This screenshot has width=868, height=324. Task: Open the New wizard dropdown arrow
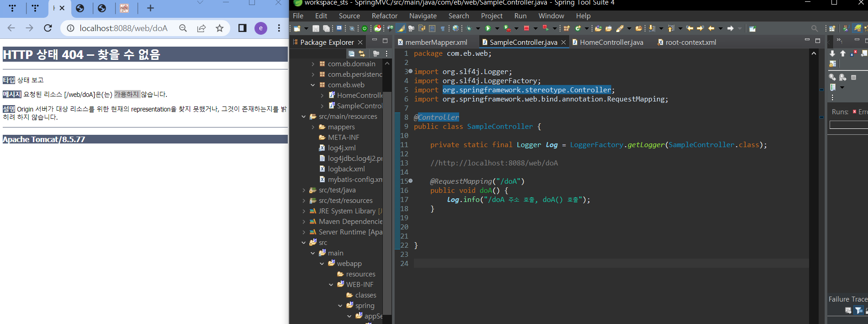tap(306, 28)
